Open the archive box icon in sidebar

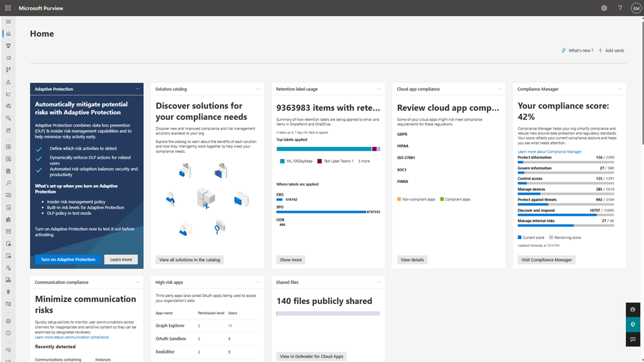[8, 231]
